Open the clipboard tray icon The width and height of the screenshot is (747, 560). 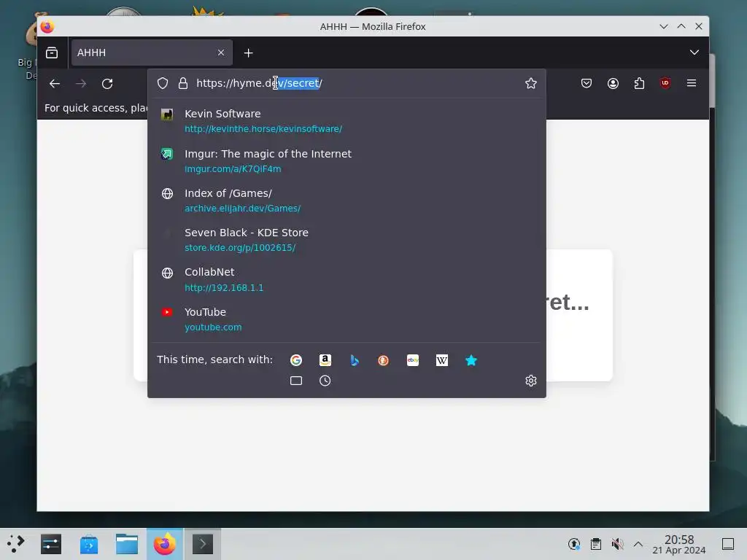pos(595,544)
